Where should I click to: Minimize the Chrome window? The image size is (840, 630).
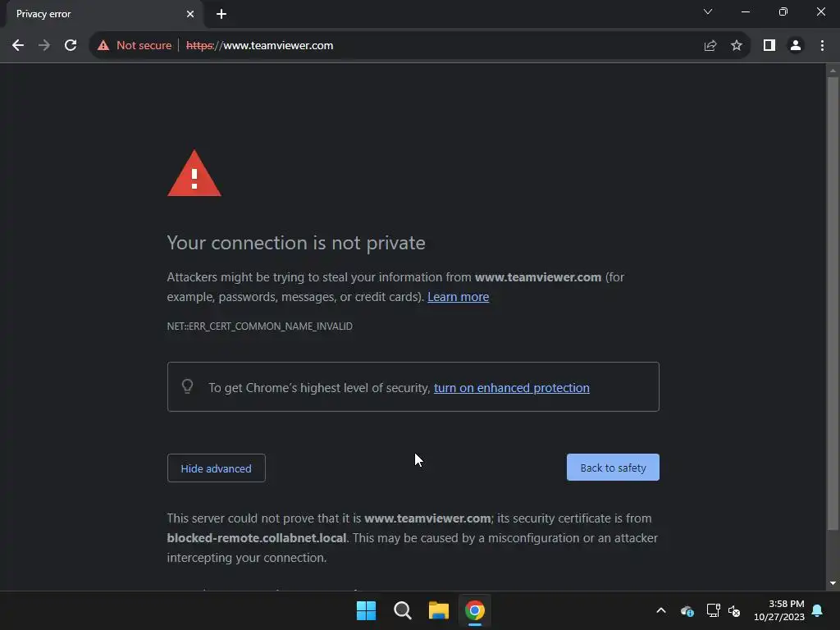coord(745,11)
